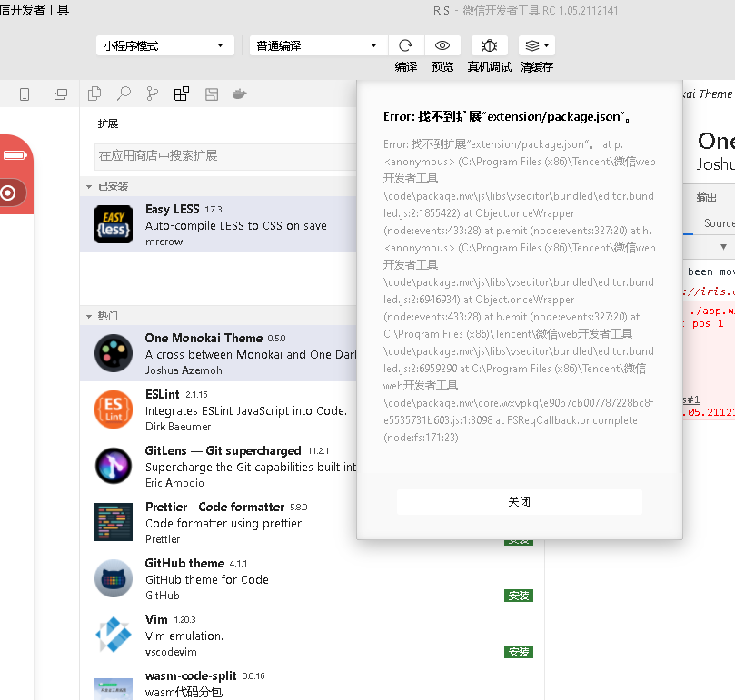The width and height of the screenshot is (735, 700).
Task: Click the error stack trace text
Action: 519,291
